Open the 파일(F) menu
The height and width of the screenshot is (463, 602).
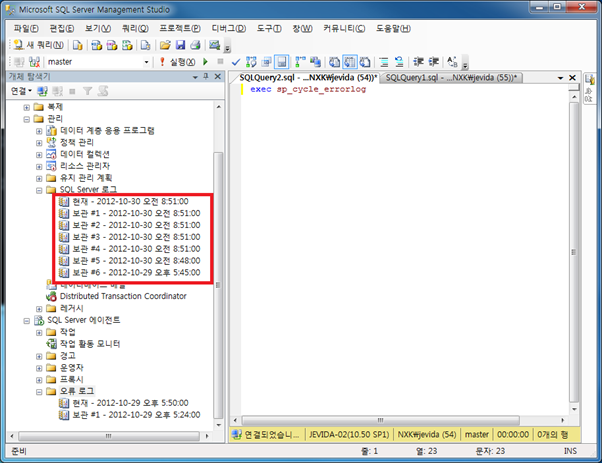pyautogui.click(x=26, y=28)
